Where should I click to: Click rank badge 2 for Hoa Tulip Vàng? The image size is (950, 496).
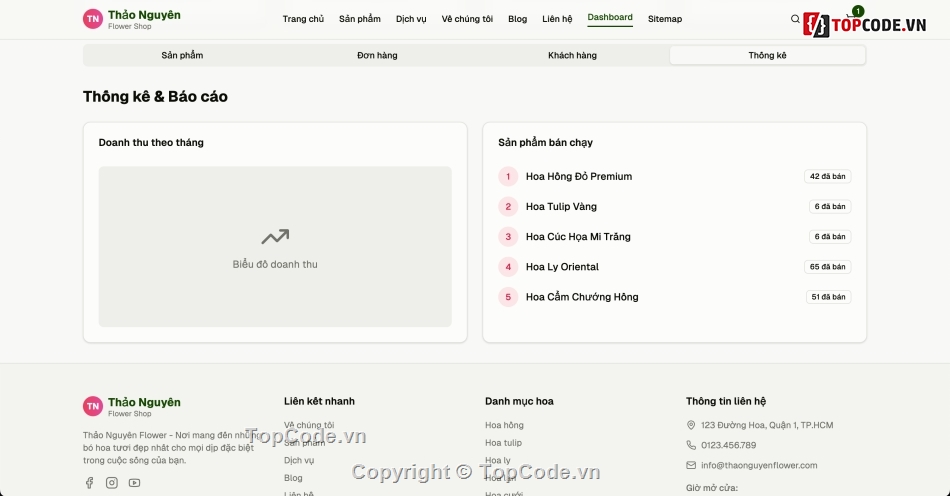click(x=508, y=207)
